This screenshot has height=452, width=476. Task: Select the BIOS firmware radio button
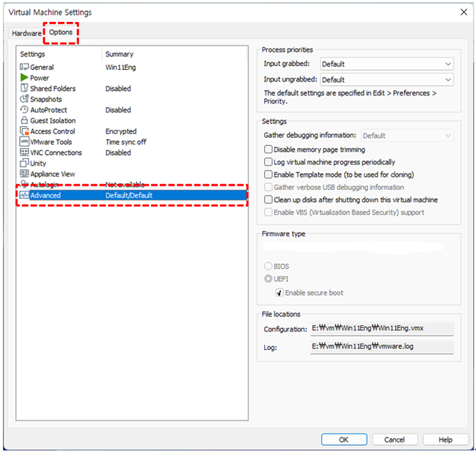pos(268,266)
